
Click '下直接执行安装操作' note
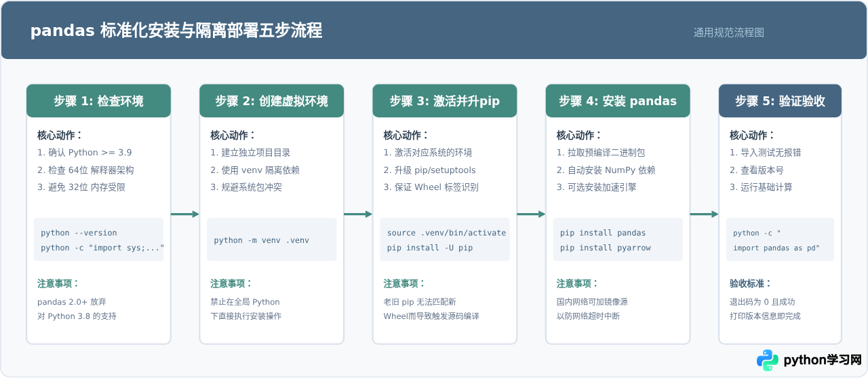point(245,316)
